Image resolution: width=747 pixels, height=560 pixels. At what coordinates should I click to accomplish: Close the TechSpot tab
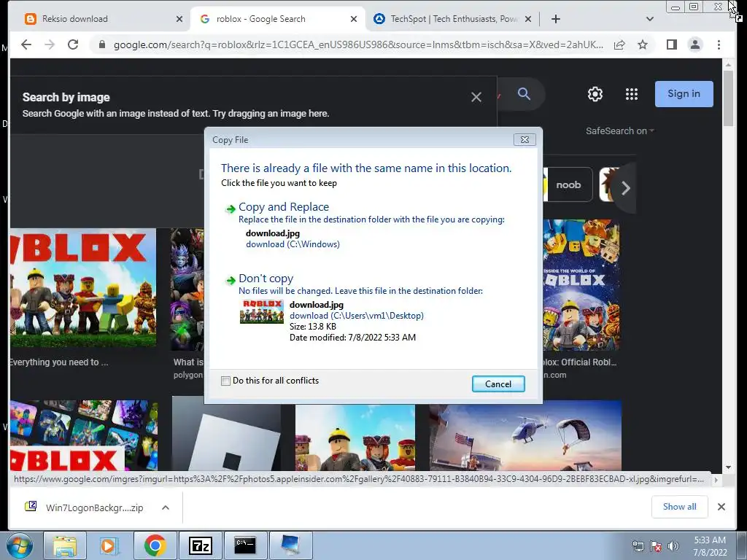pos(528,19)
